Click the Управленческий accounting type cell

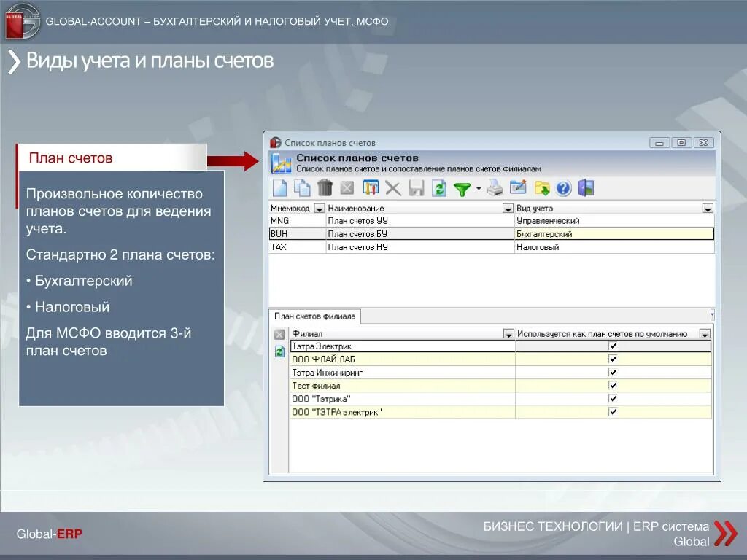tap(614, 221)
